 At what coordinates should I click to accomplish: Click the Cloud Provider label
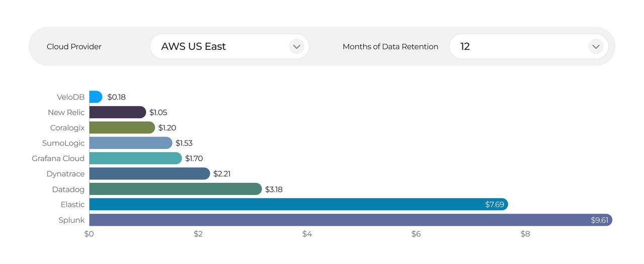pos(74,46)
